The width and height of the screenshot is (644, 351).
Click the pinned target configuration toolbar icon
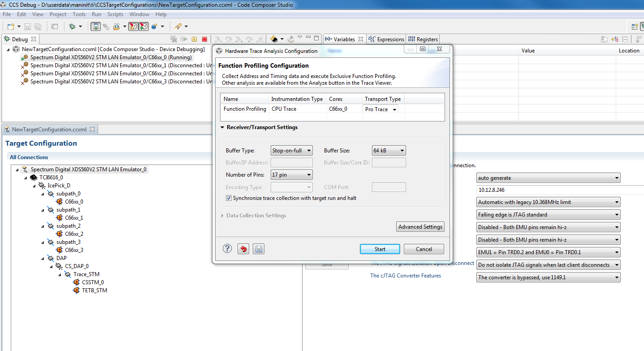(x=95, y=27)
